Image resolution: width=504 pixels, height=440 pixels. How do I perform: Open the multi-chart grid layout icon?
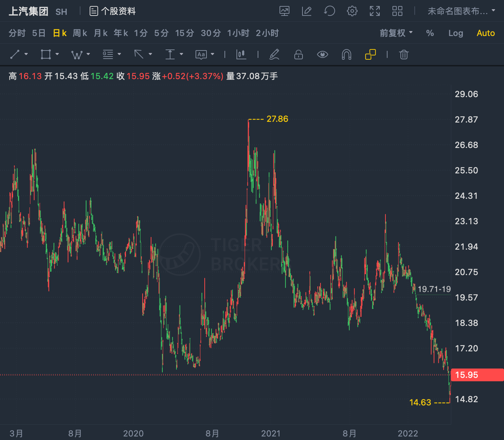tap(397, 11)
